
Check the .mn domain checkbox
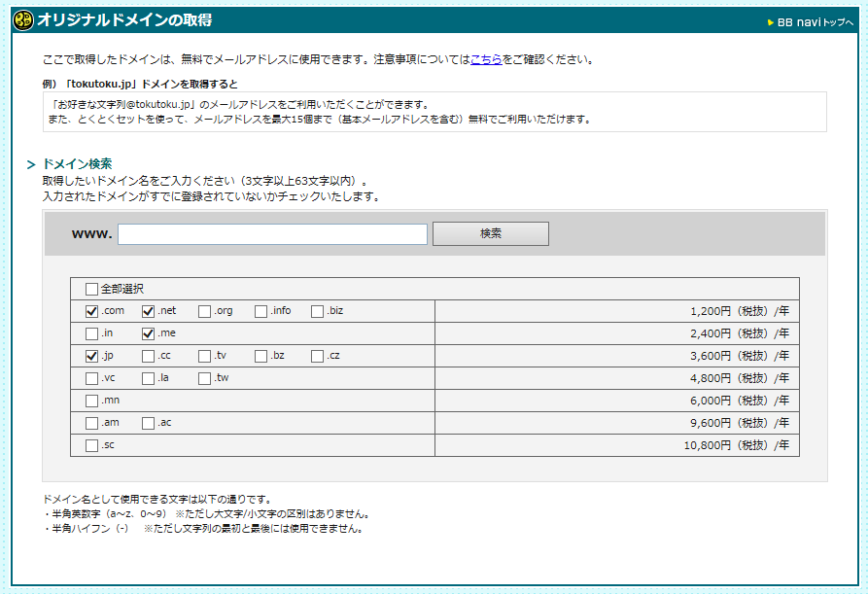(91, 401)
